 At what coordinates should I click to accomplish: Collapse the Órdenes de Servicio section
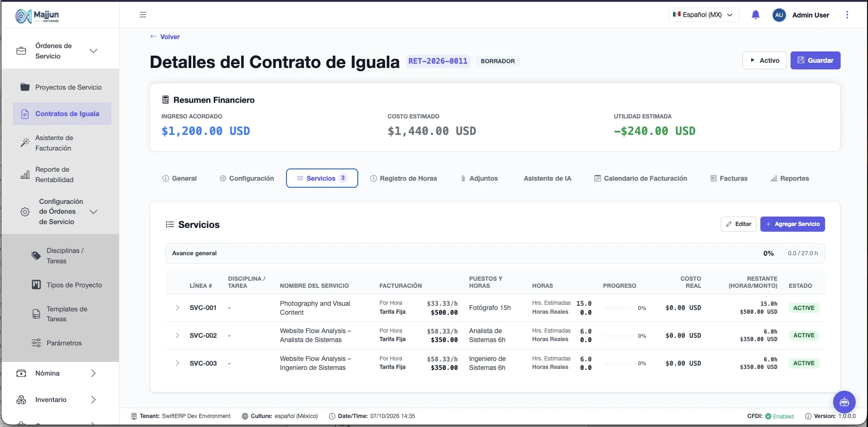coord(93,51)
